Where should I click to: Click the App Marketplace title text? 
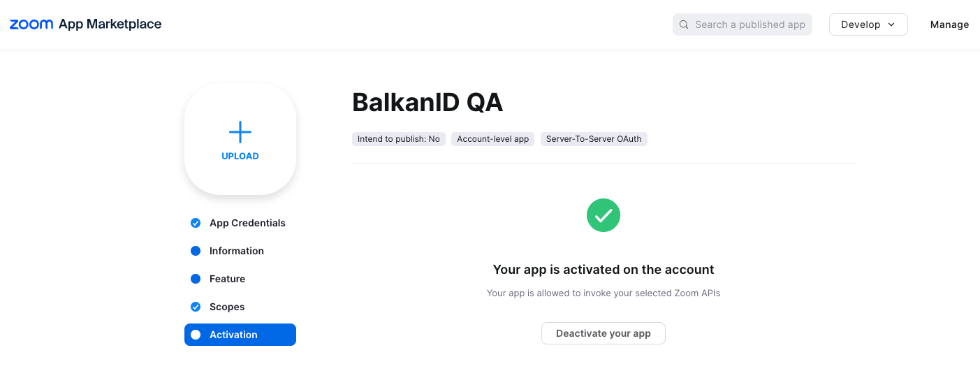(x=110, y=24)
